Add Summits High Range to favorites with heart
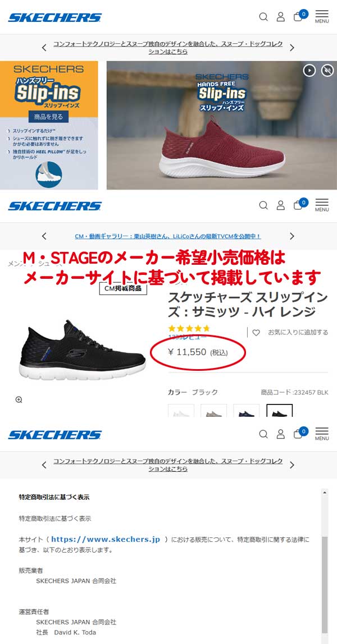 click(256, 333)
